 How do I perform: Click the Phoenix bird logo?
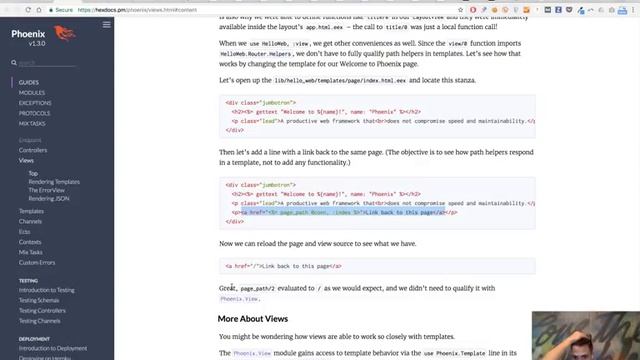point(64,33)
